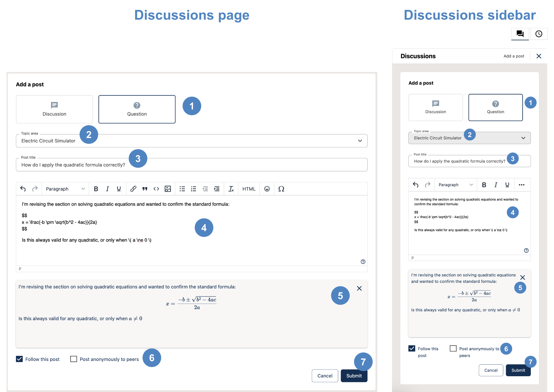
Task: Enable Post anonymously to peers on Discussions page
Action: point(74,359)
